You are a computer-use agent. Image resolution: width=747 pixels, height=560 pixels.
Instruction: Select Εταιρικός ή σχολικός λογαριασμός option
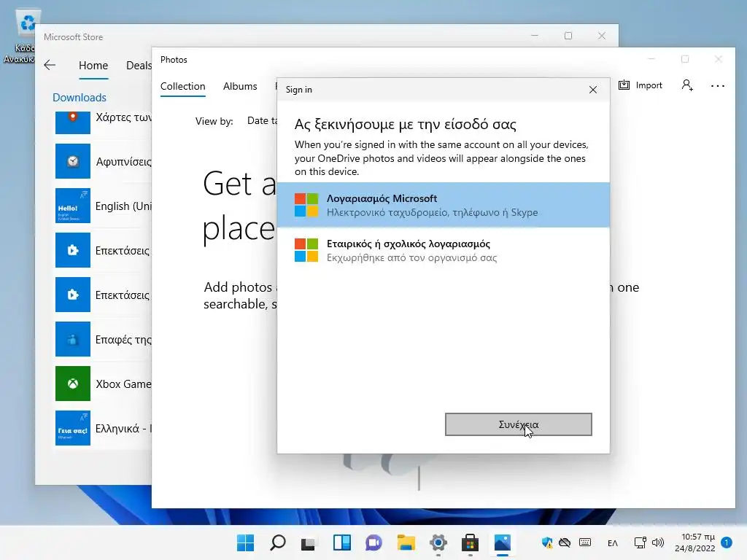(x=443, y=250)
